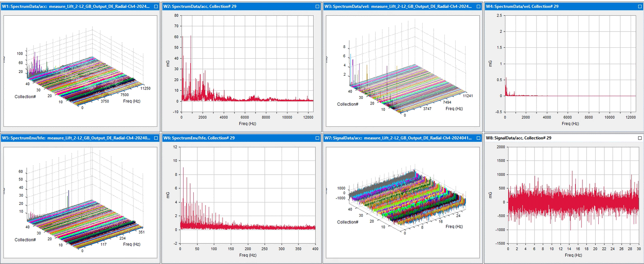
Task: Maximize the W7 SignalData/acc waterfall window
Action: click(479, 138)
